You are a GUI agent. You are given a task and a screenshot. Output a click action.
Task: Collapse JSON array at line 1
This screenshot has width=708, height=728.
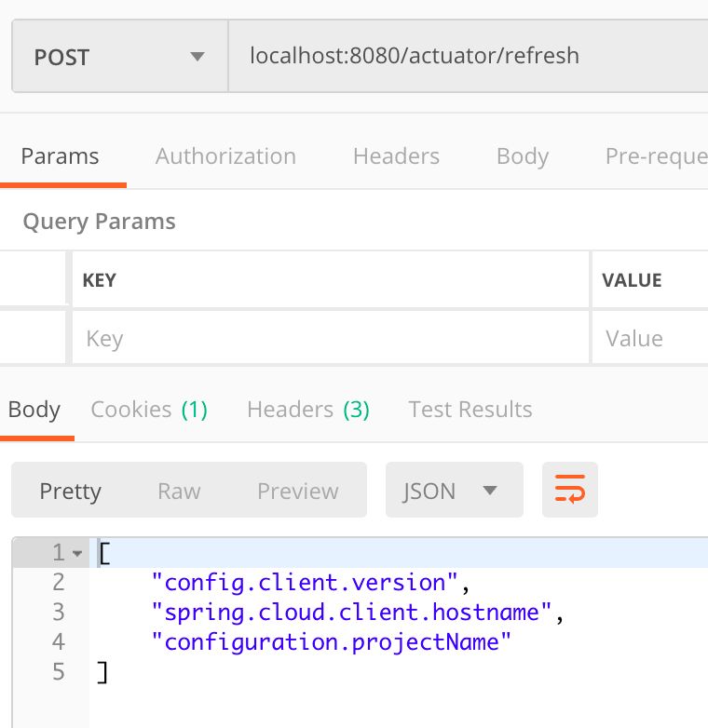pos(77,553)
